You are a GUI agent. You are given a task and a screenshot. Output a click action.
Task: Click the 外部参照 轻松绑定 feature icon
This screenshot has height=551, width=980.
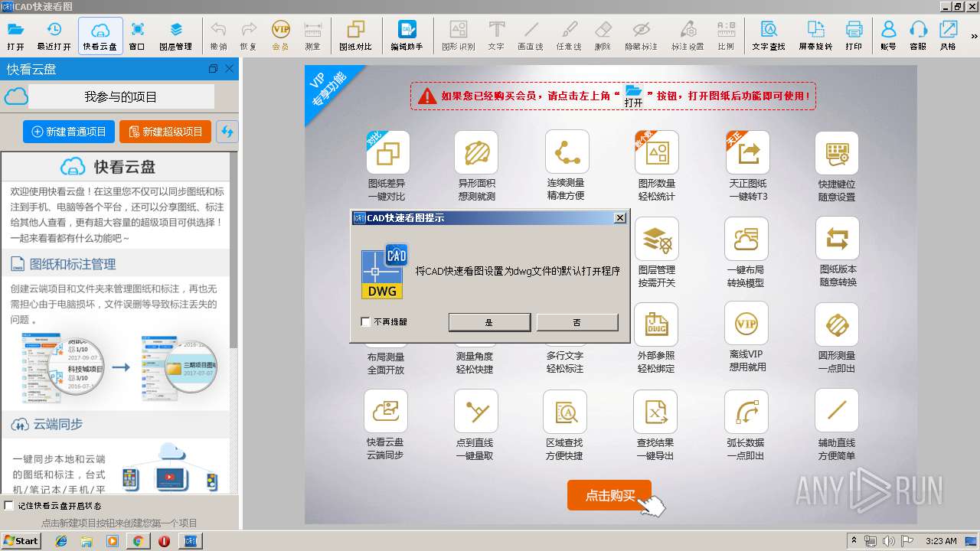[656, 324]
